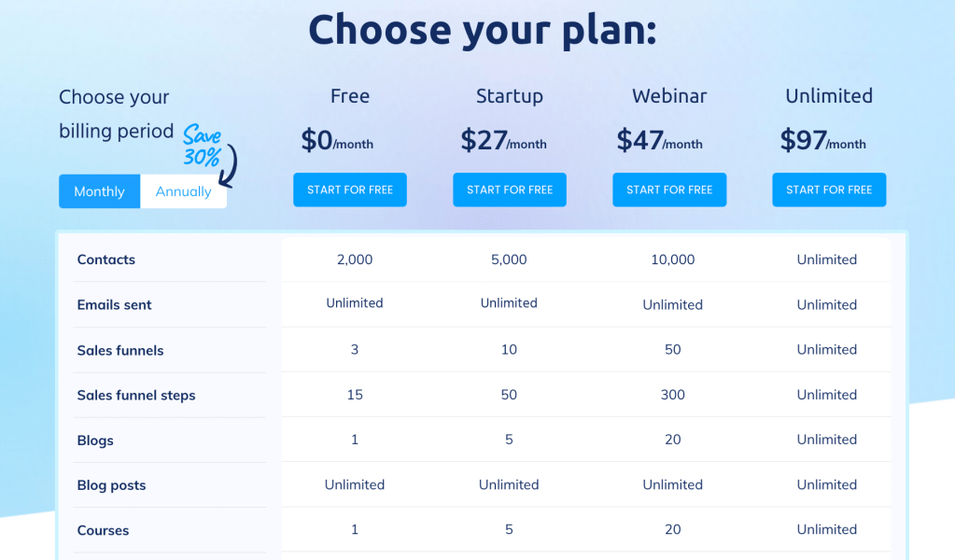The image size is (955, 560).
Task: Click the Webinar plan title
Action: point(669,96)
